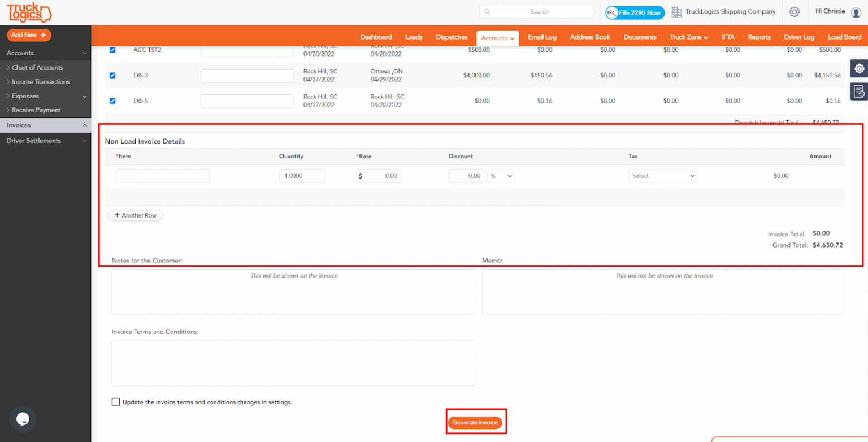Open the settings gear icon in header
868x442 pixels.
[x=795, y=12]
